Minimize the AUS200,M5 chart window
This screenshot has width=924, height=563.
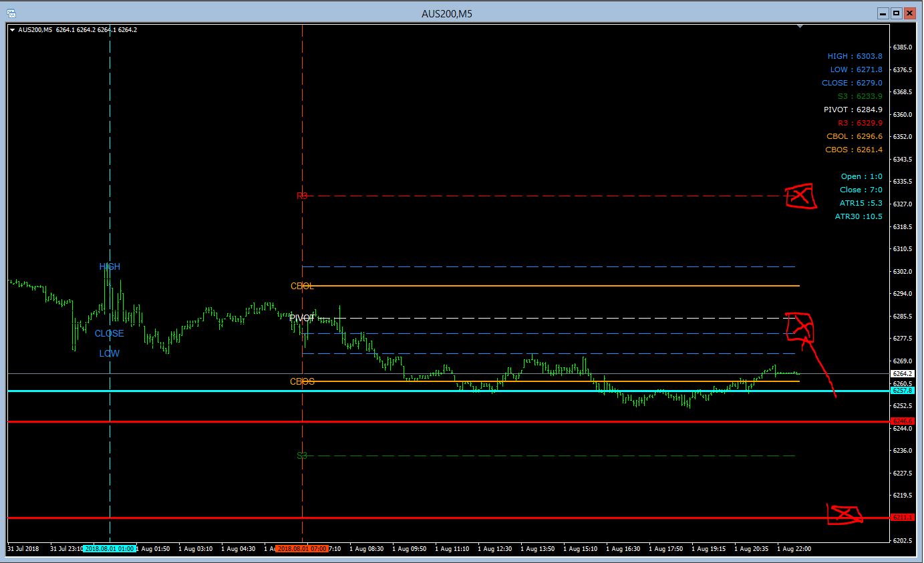(x=883, y=13)
